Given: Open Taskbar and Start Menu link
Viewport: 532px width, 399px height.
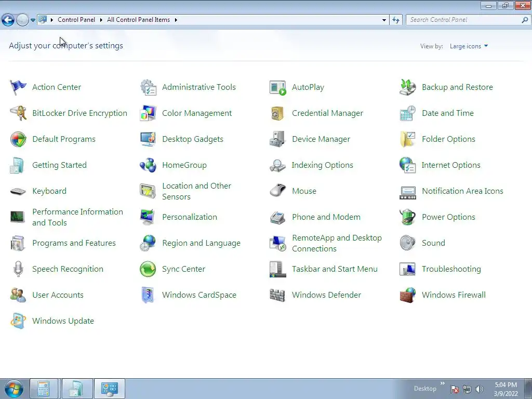Looking at the screenshot, I should (335, 269).
